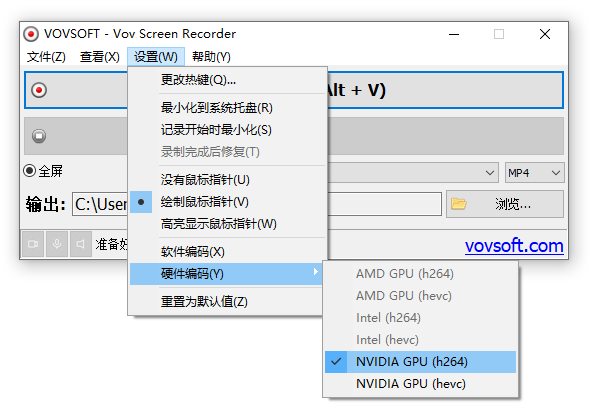Toggle 记录开始时最小化(S) option
593x409 pixels.
click(x=228, y=130)
